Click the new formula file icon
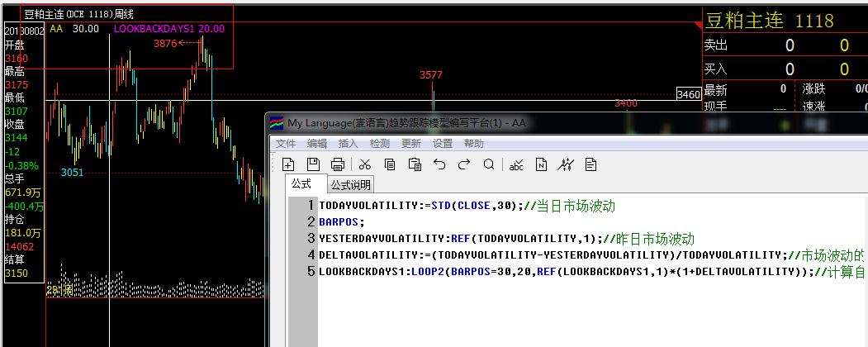 coord(288,164)
